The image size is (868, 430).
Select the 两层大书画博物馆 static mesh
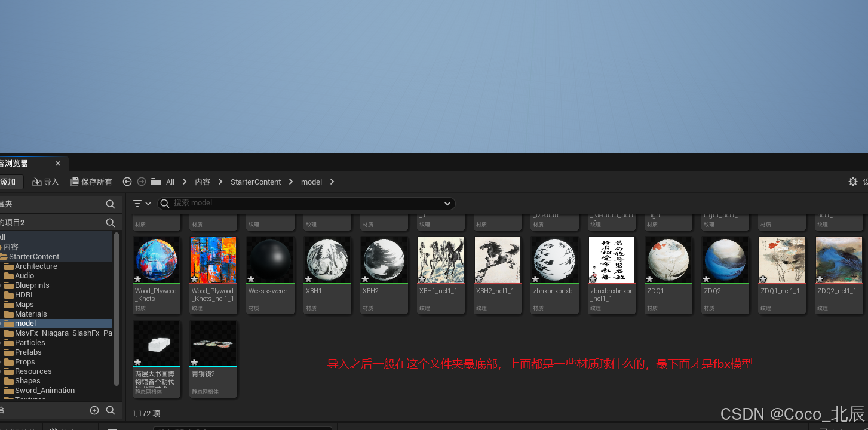pos(156,359)
